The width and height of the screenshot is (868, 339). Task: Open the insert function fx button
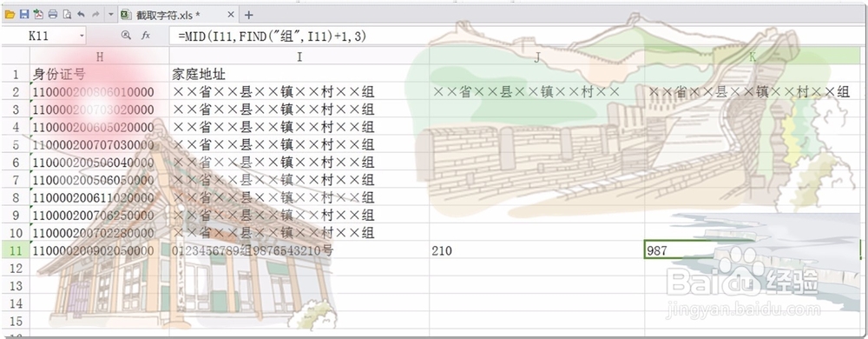point(146,36)
